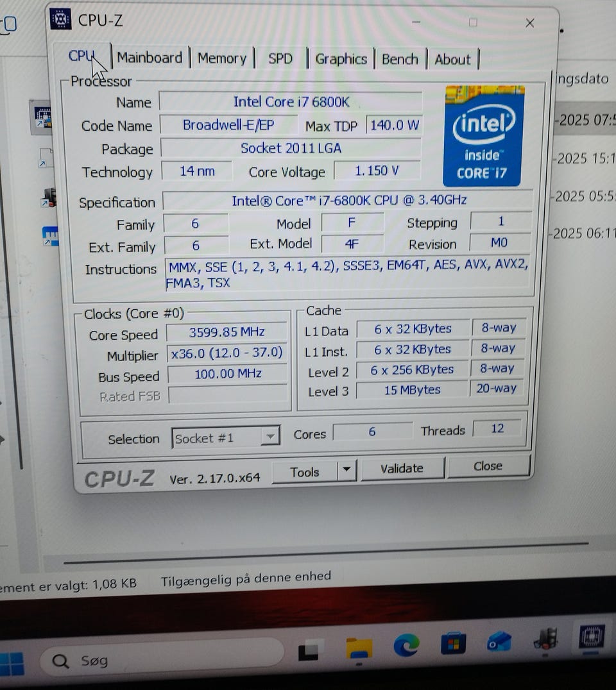This screenshot has height=690, width=616.
Task: Open the Selection socket dropdown
Action: 226,437
